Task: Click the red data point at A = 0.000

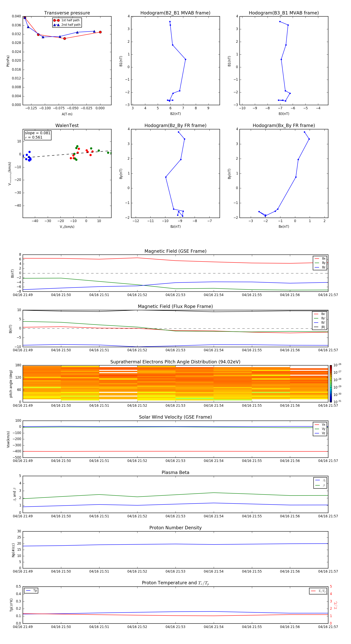Action: click(x=100, y=32)
